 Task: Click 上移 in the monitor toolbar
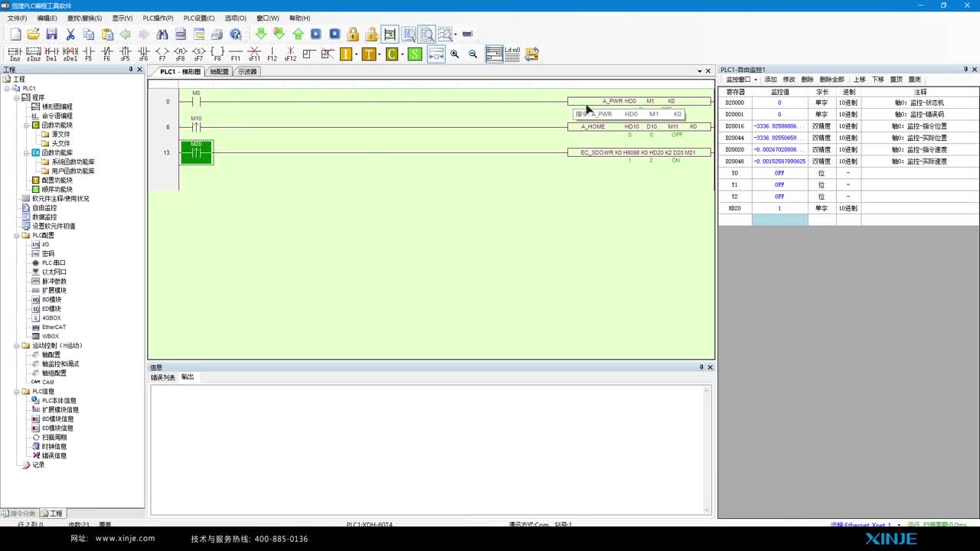859,80
